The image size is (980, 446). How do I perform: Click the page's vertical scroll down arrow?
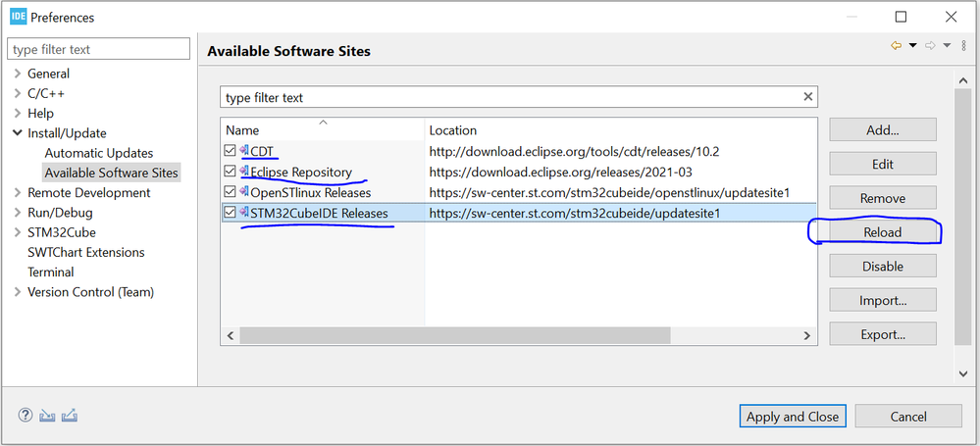click(x=962, y=373)
